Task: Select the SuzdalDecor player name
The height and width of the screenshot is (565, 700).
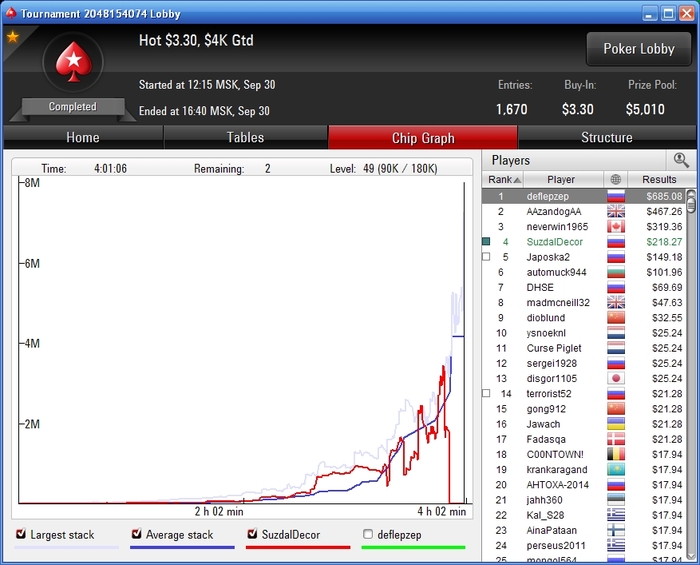Action: click(554, 242)
